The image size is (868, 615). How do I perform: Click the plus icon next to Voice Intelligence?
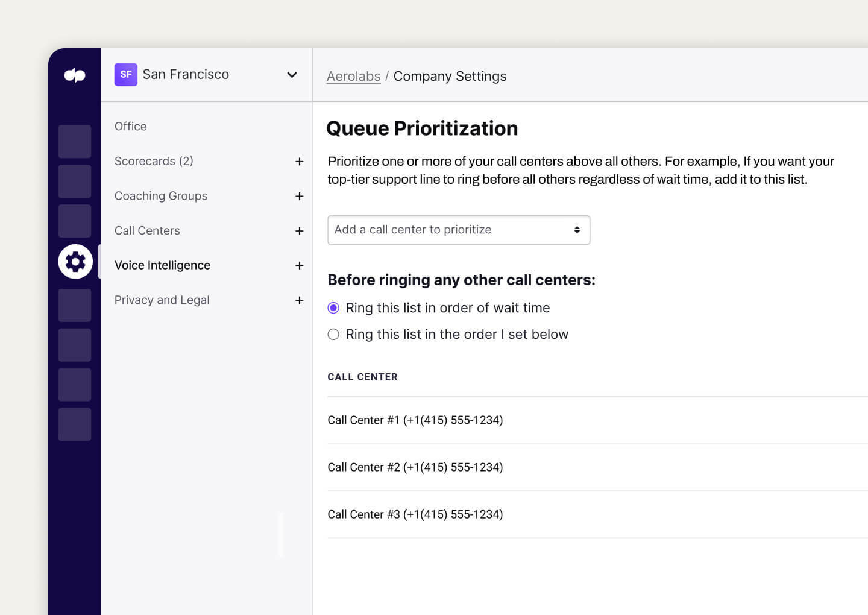(x=300, y=265)
